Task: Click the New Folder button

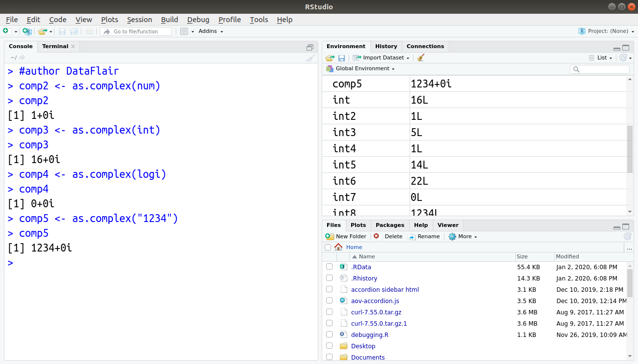Action: coord(346,236)
